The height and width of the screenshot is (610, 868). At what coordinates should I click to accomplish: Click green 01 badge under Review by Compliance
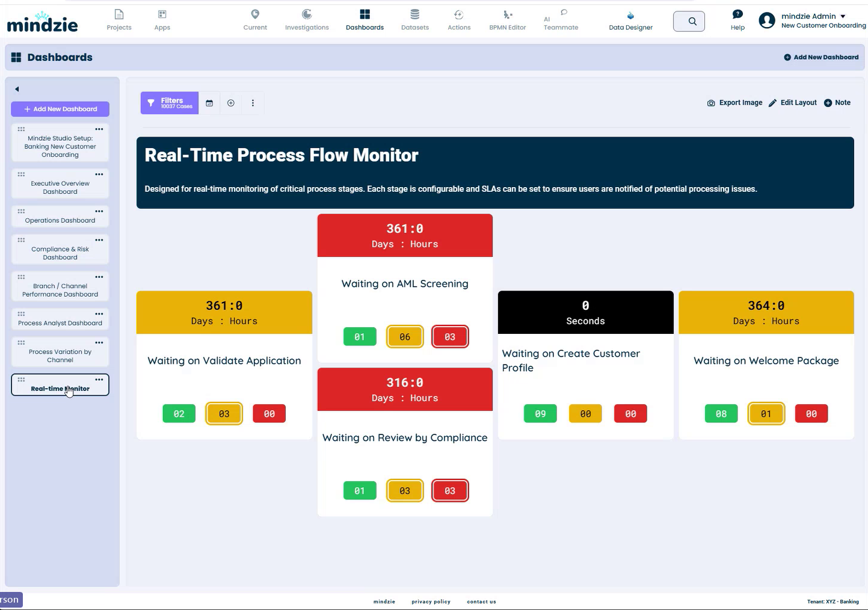[x=360, y=491]
